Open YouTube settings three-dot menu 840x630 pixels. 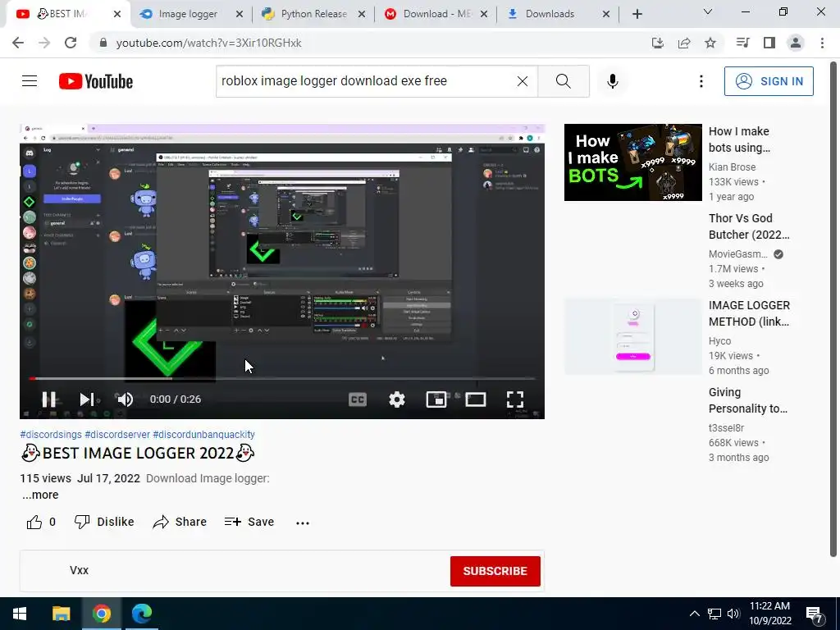coord(701,81)
